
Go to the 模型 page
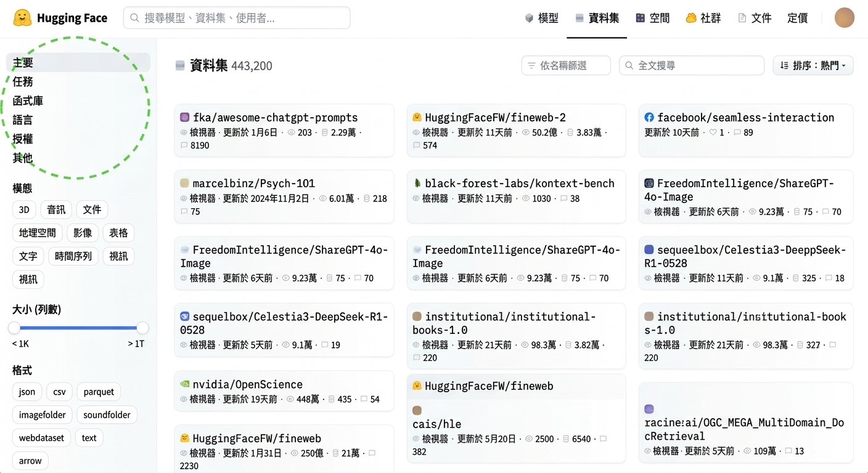coord(541,18)
